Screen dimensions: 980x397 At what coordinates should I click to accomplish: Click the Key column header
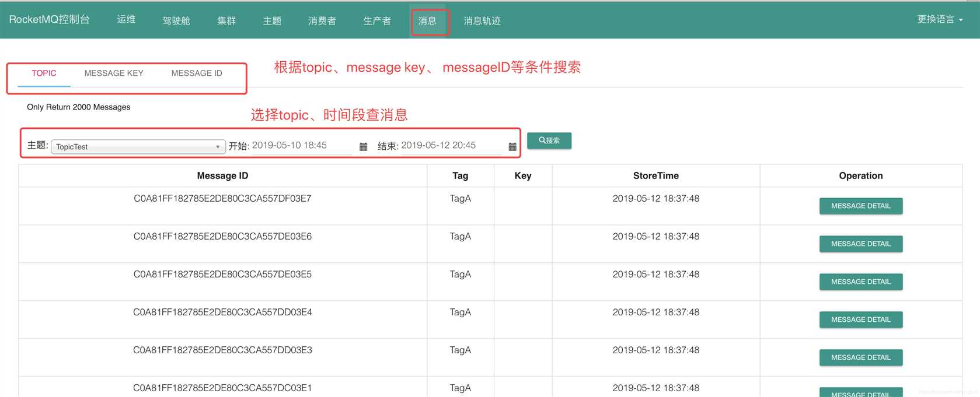coord(523,175)
